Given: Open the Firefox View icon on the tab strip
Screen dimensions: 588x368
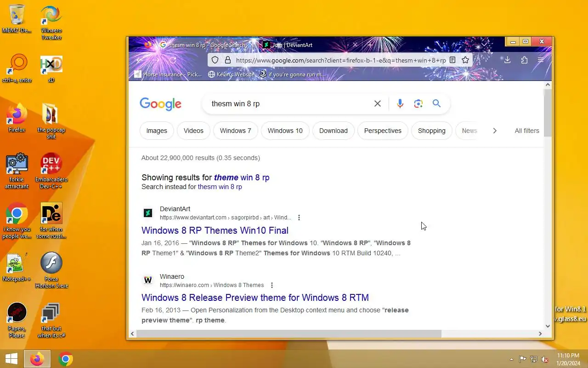Looking at the screenshot, I should pyautogui.click(x=148, y=45).
